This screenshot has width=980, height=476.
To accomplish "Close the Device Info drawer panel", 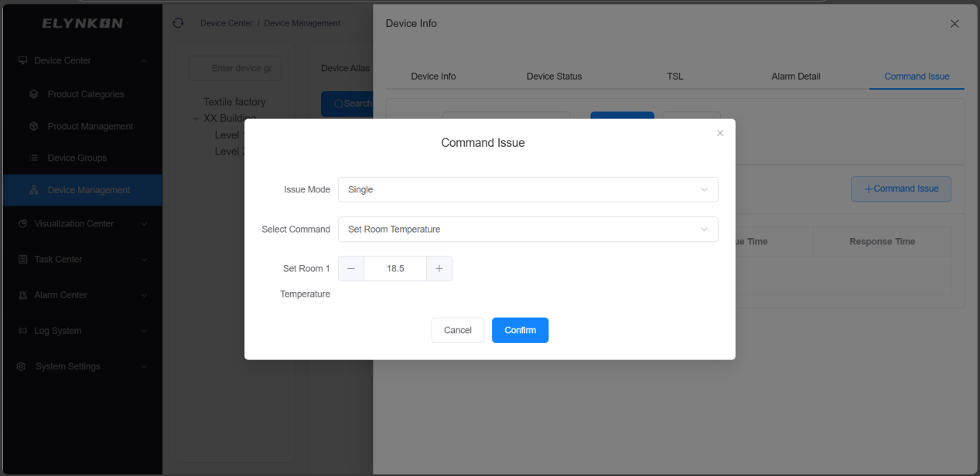I will (954, 24).
